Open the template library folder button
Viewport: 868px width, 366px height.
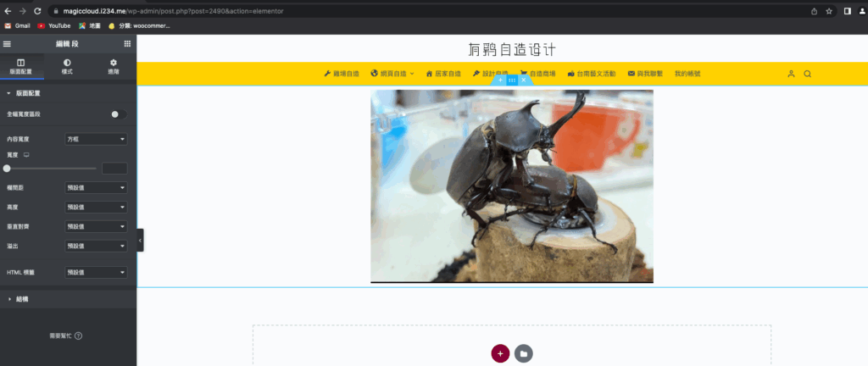(x=524, y=353)
